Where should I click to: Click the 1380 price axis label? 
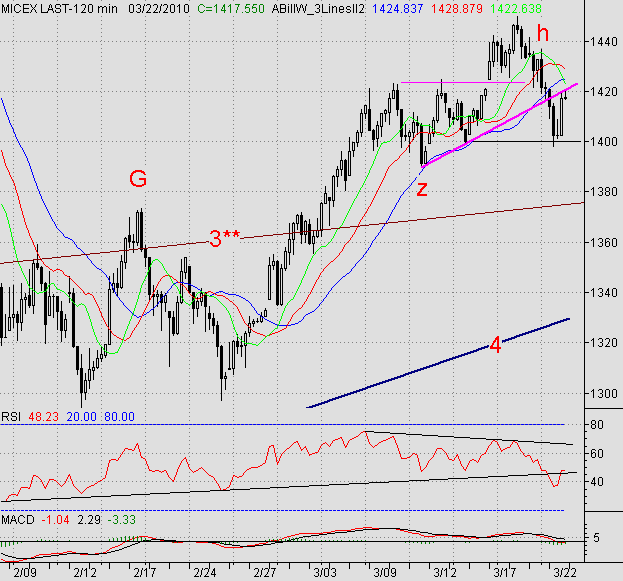[x=604, y=192]
